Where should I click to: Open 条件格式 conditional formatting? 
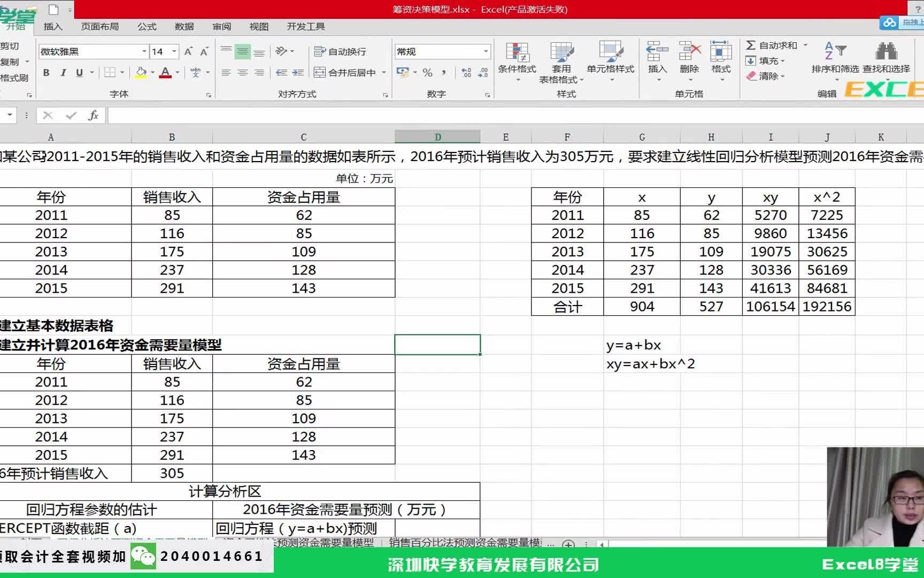click(517, 62)
